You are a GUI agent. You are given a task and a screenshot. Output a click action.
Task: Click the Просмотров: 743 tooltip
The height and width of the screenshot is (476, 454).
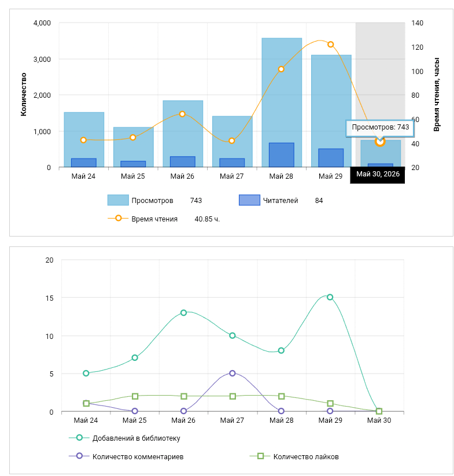point(380,127)
